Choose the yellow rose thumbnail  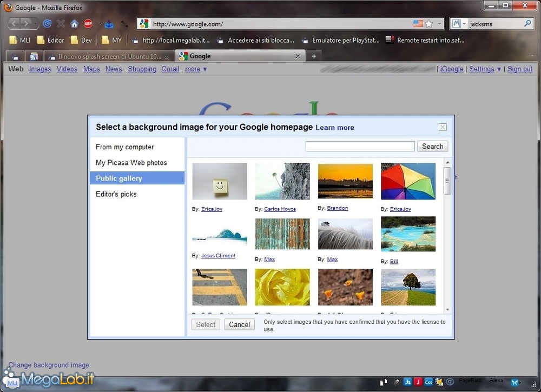pyautogui.click(x=282, y=287)
